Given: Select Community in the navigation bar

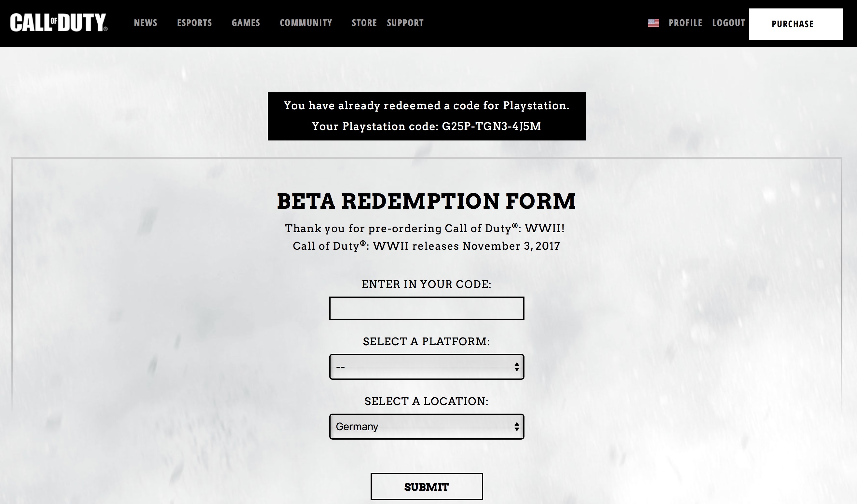Looking at the screenshot, I should pyautogui.click(x=306, y=23).
